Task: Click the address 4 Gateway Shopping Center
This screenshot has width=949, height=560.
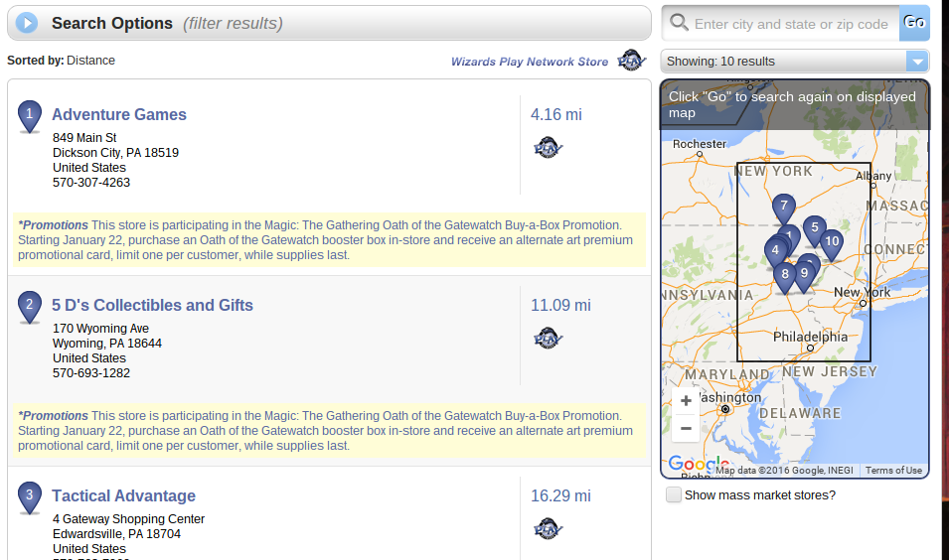Action: [128, 518]
